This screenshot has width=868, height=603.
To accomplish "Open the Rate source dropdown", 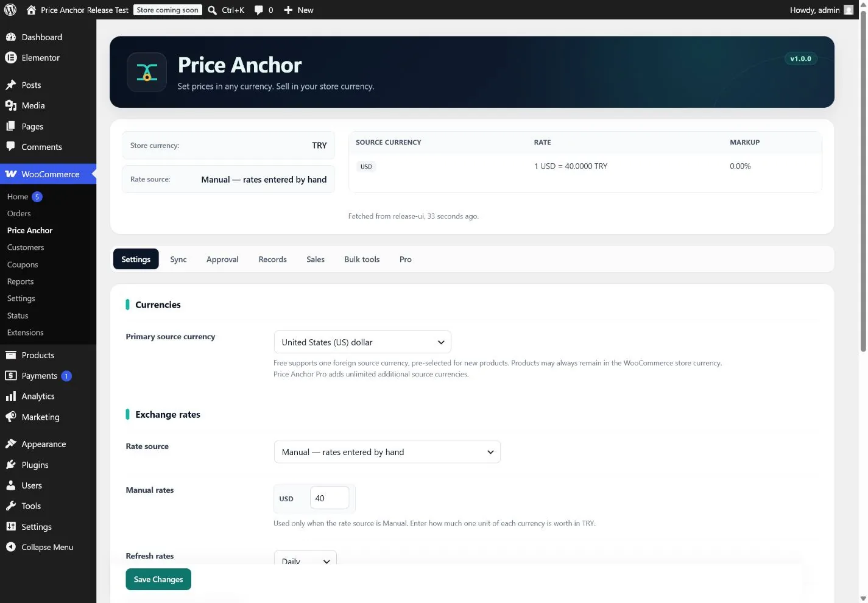I will pos(387,452).
